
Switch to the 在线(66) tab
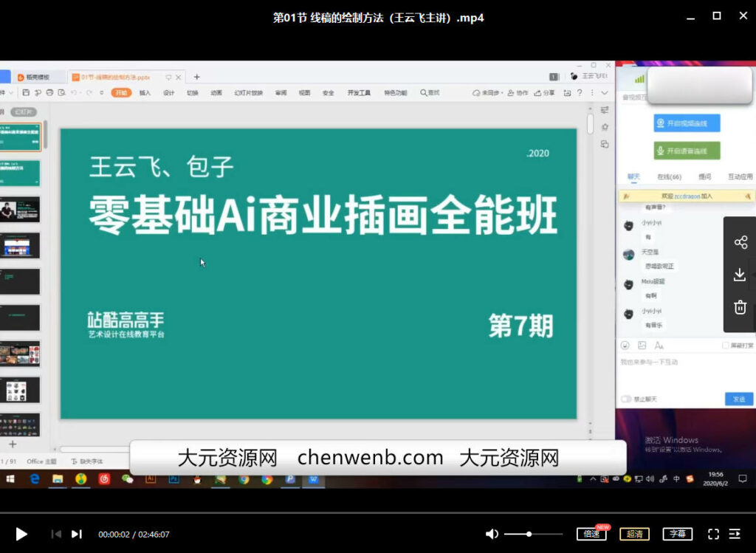[x=669, y=177]
